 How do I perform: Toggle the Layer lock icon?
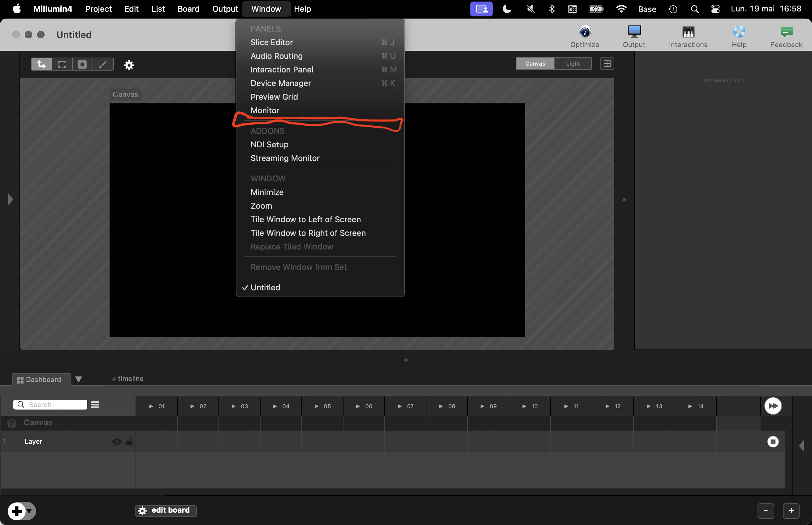(129, 441)
